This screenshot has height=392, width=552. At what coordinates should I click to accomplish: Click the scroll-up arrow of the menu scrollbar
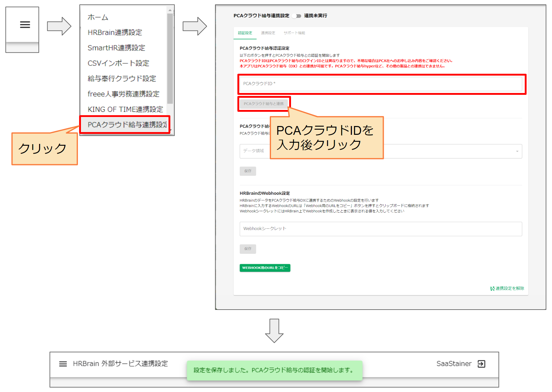170,10
